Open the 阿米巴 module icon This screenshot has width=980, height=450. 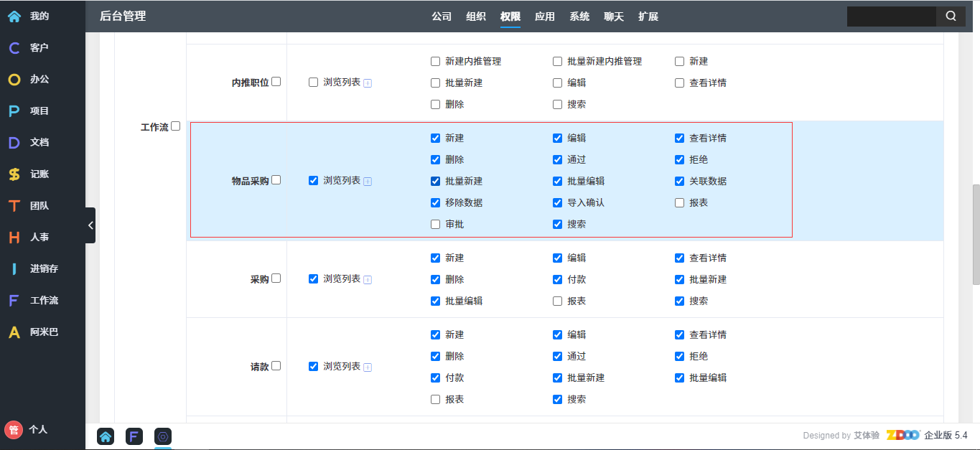[14, 332]
